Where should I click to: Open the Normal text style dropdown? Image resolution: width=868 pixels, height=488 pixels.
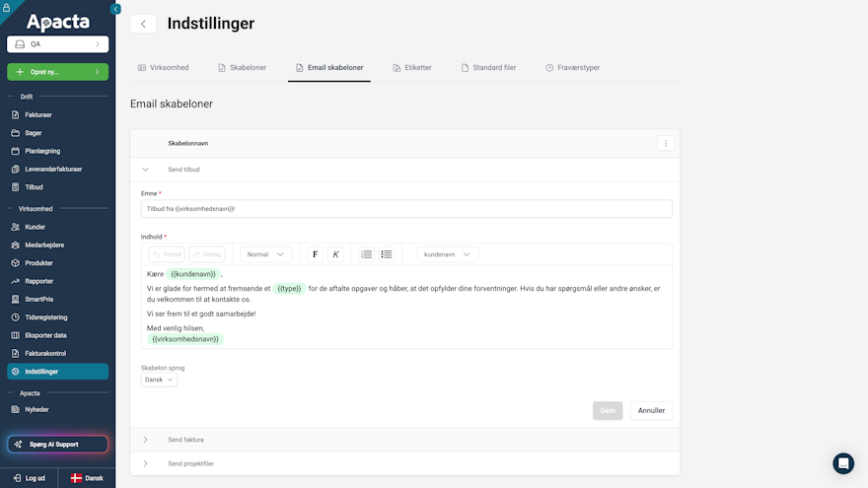pos(265,254)
